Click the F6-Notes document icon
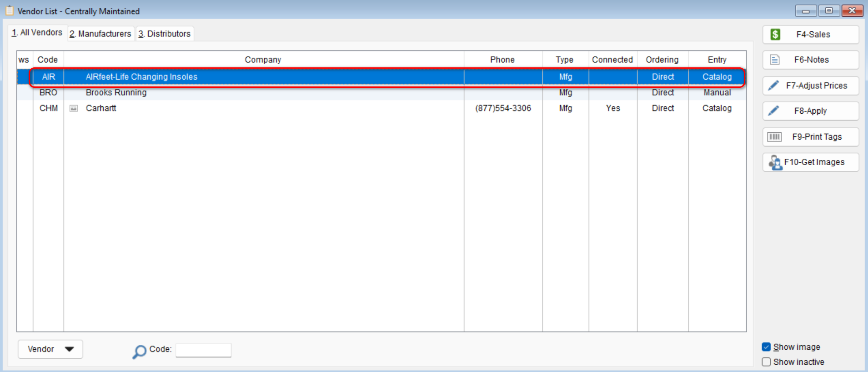This screenshot has width=868, height=372. 775,60
